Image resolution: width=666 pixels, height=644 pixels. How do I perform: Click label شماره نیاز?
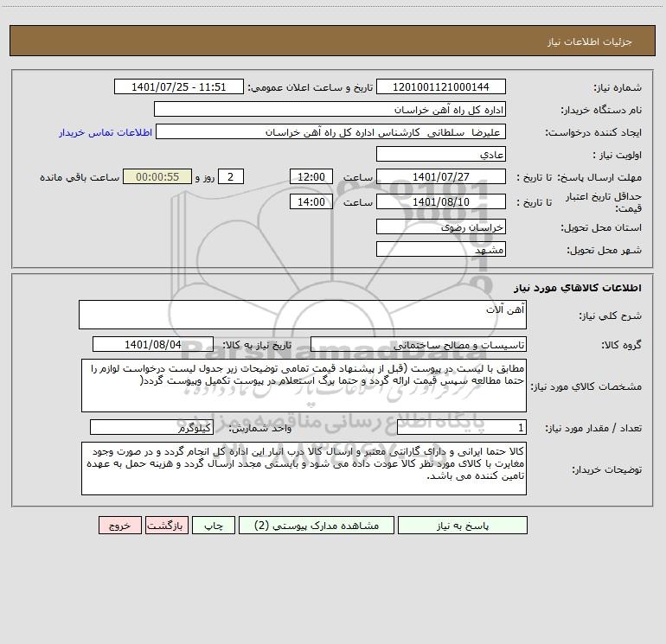point(618,87)
